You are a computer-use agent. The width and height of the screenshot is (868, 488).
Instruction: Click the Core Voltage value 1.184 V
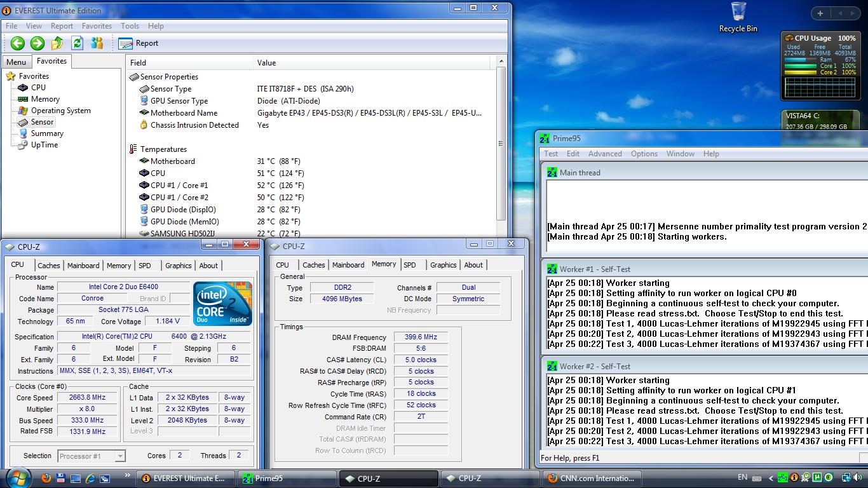click(168, 322)
